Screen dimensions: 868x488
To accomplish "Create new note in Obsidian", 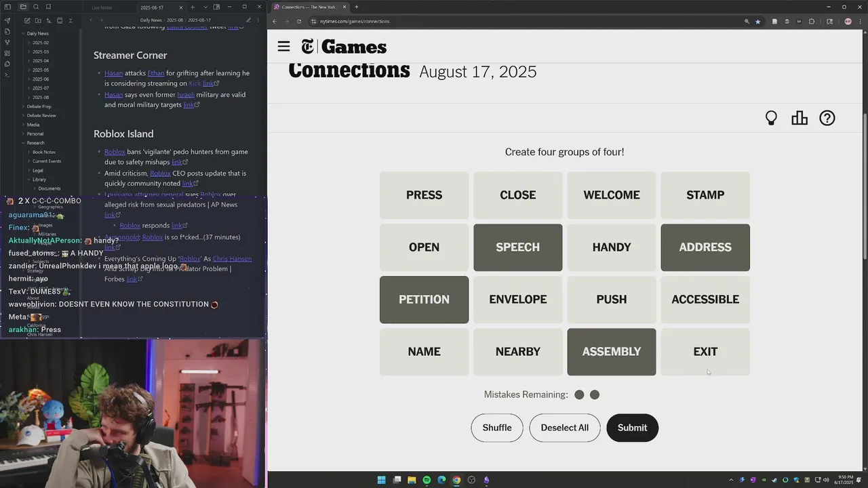I will point(26,20).
